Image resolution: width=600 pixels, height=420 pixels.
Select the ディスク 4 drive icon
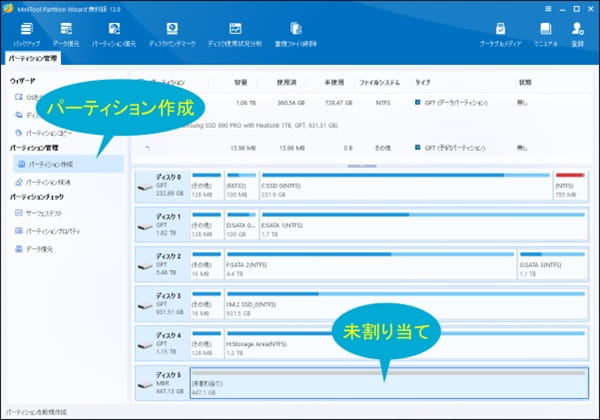(145, 345)
